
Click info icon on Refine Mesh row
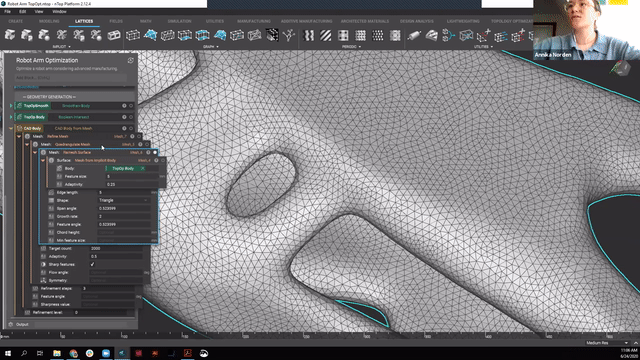132,136
